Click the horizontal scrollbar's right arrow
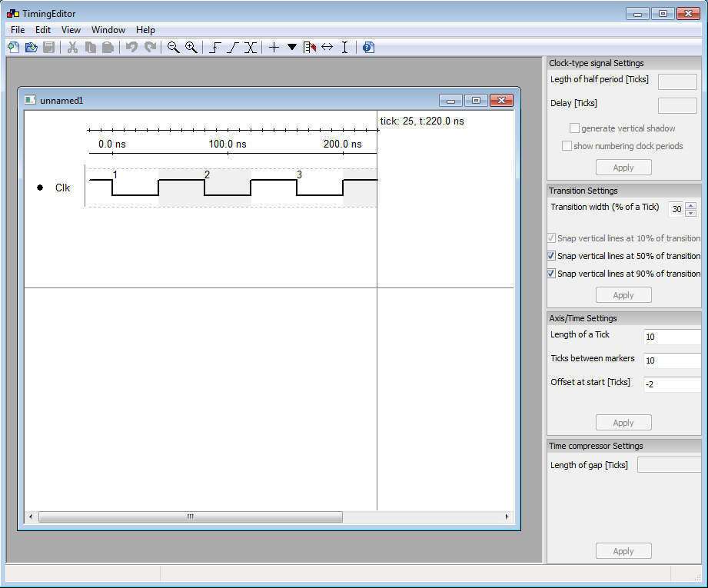This screenshot has width=708, height=588. pos(507,517)
